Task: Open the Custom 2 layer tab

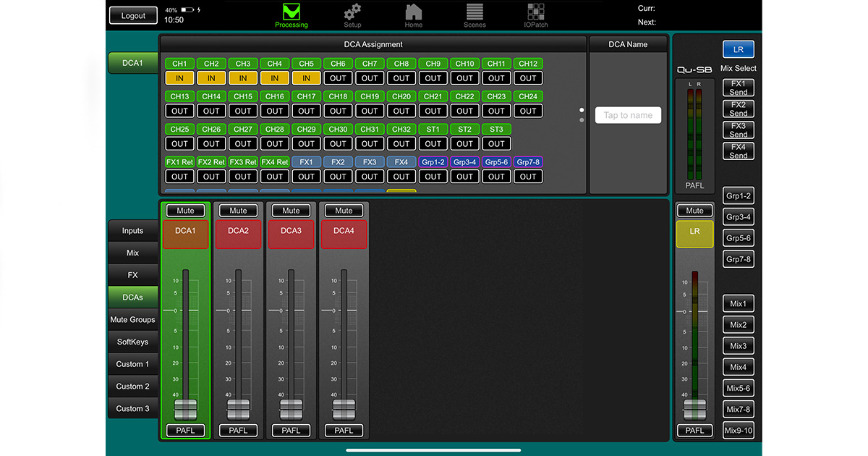Action: 132,387
